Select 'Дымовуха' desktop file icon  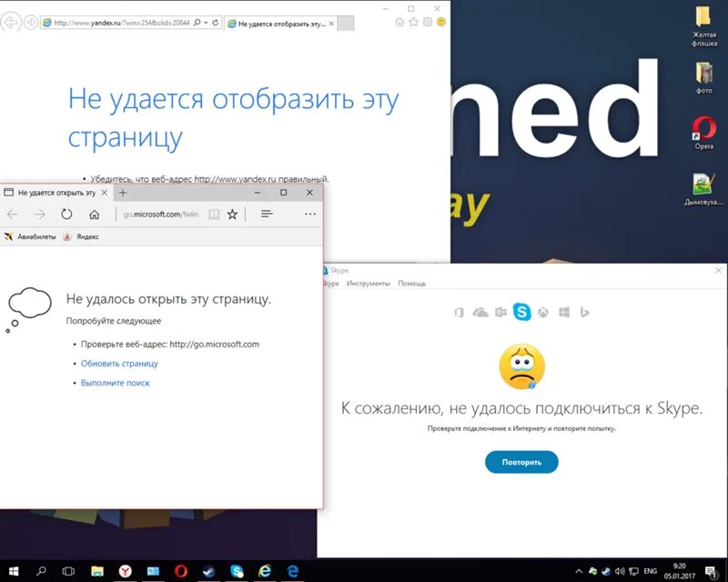click(703, 189)
